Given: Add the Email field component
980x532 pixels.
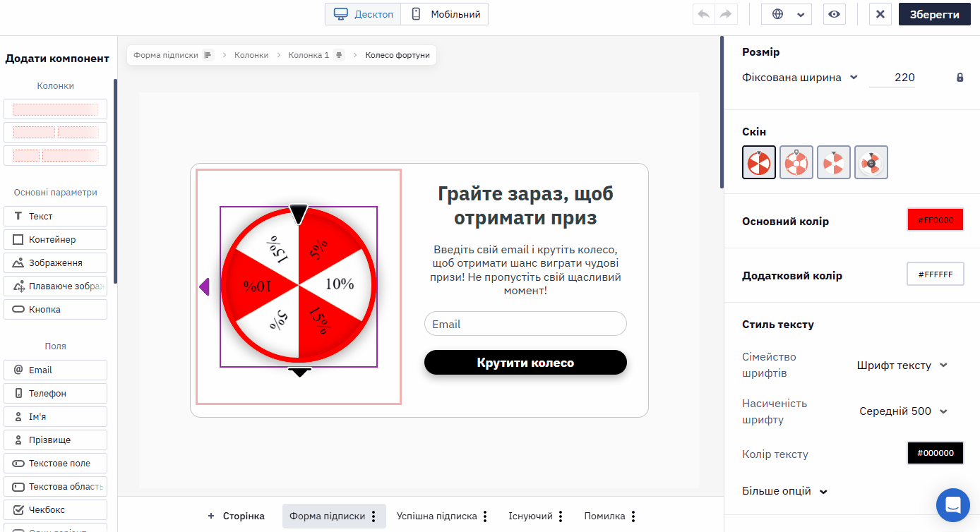Looking at the screenshot, I should click(x=56, y=370).
